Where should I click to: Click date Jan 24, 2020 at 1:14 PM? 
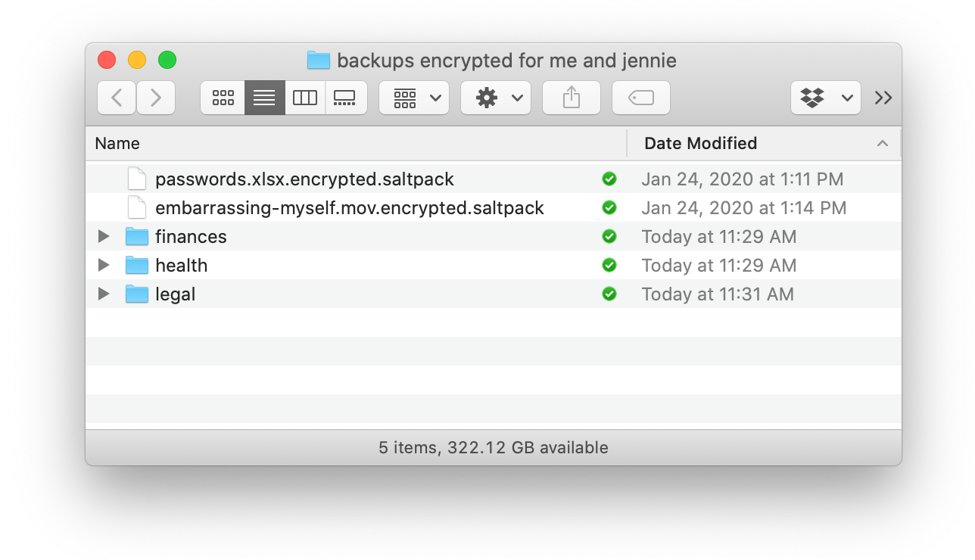[x=743, y=208]
